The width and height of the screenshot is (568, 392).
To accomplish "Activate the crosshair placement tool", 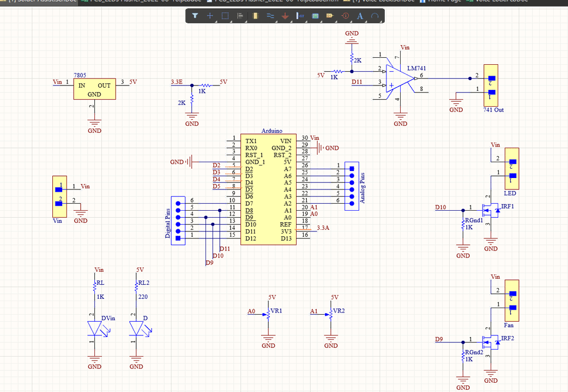I will pyautogui.click(x=210, y=16).
